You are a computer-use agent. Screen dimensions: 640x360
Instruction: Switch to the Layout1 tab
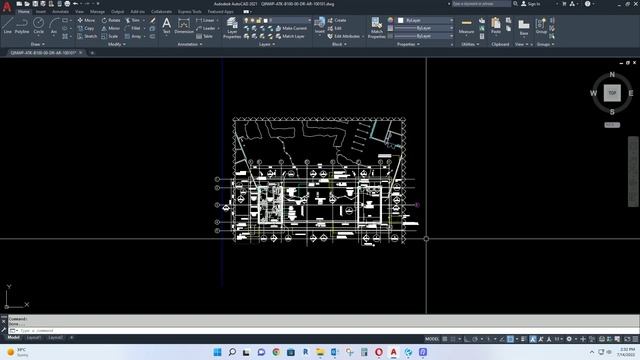pyautogui.click(x=34, y=338)
